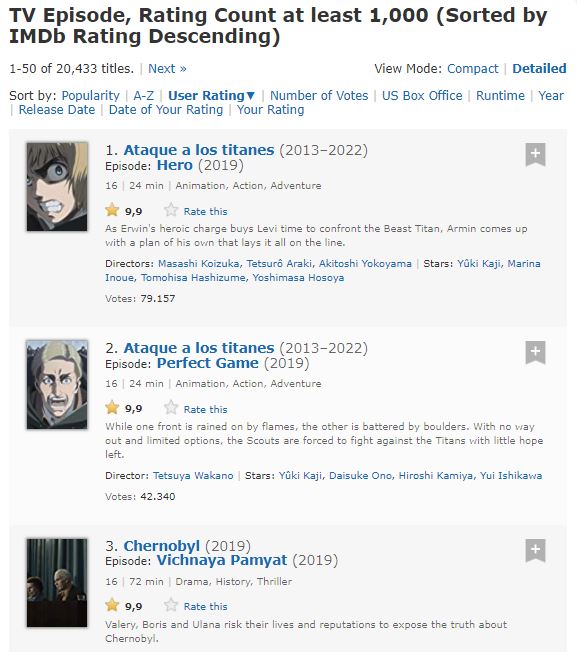The image size is (577, 652).
Task: Open Chernobyl series title link
Action: point(162,546)
